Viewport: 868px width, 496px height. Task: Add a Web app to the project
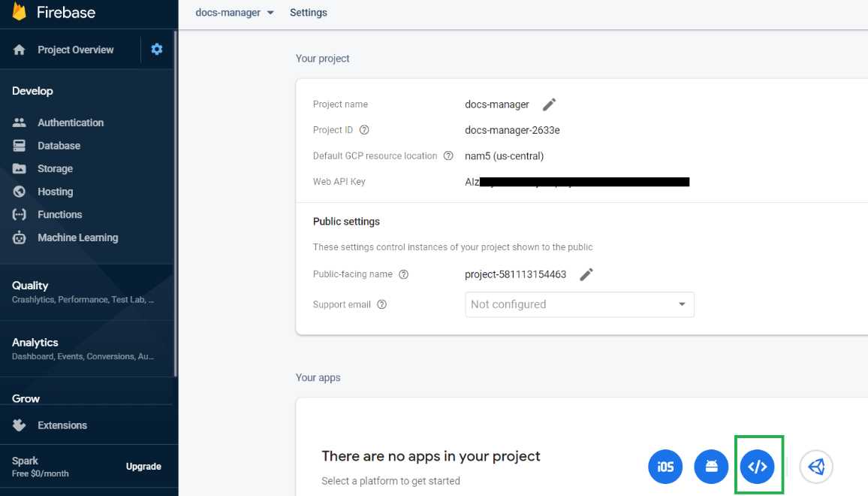[758, 466]
